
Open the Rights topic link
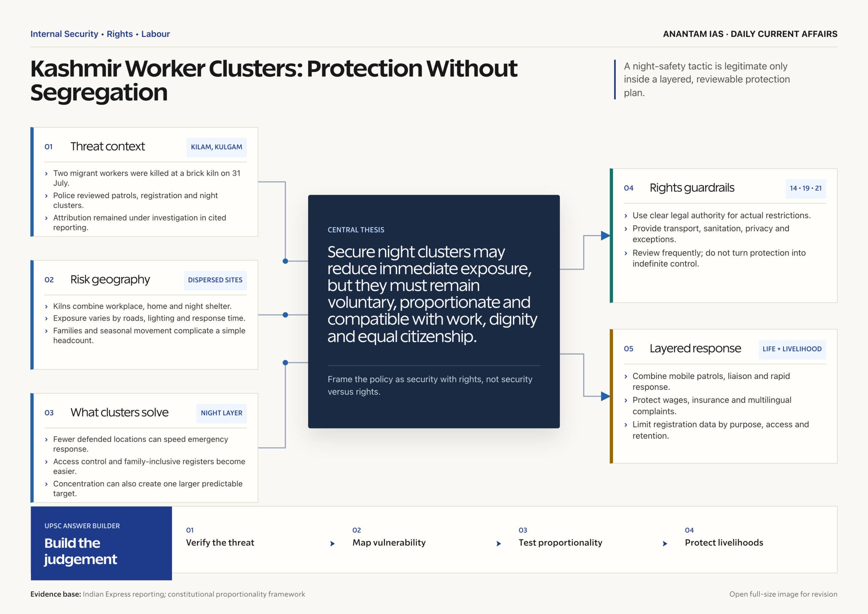120,34
